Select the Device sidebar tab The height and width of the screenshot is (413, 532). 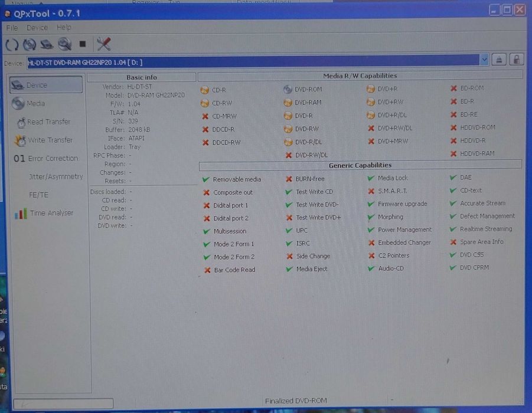pyautogui.click(x=46, y=85)
